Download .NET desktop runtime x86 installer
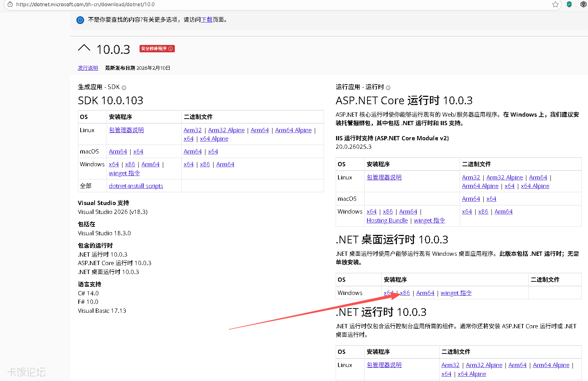 point(405,293)
